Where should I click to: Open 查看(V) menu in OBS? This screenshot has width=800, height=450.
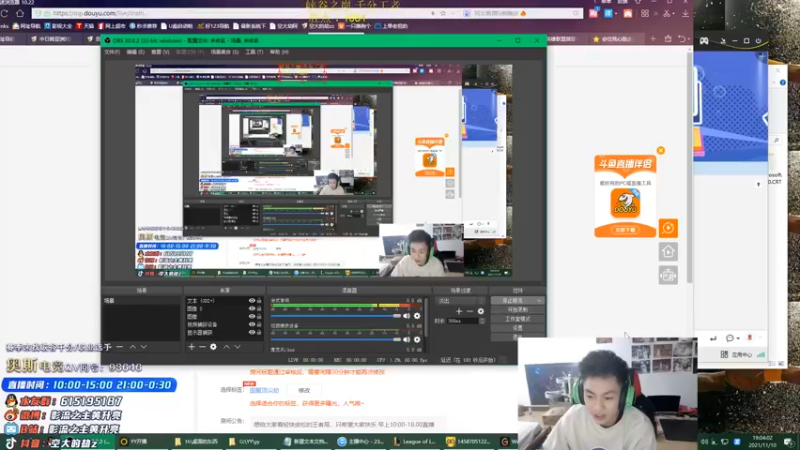pyautogui.click(x=160, y=52)
